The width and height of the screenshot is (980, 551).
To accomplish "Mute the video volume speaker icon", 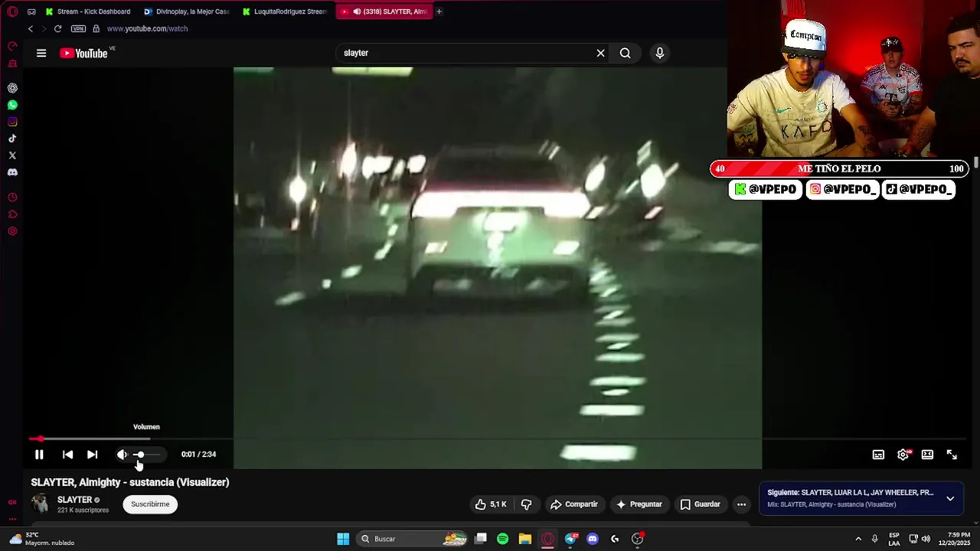I will tap(122, 455).
